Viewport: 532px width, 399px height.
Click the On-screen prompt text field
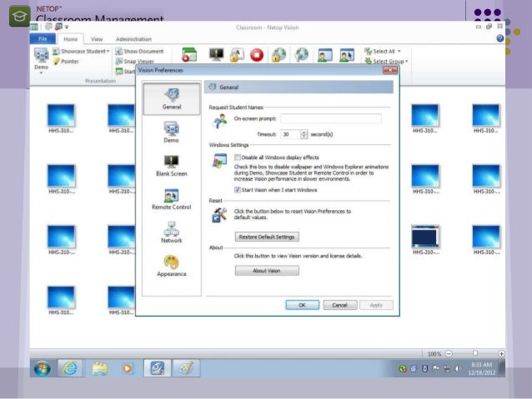click(x=331, y=118)
